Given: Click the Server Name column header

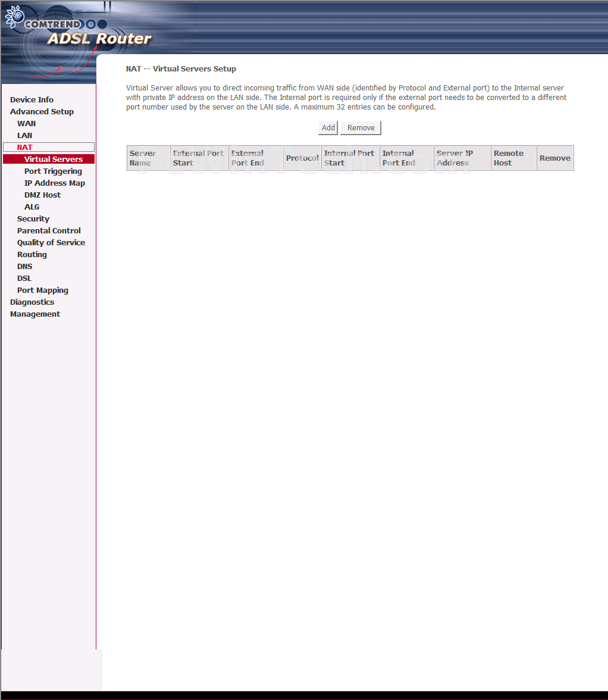Looking at the screenshot, I should [148, 158].
